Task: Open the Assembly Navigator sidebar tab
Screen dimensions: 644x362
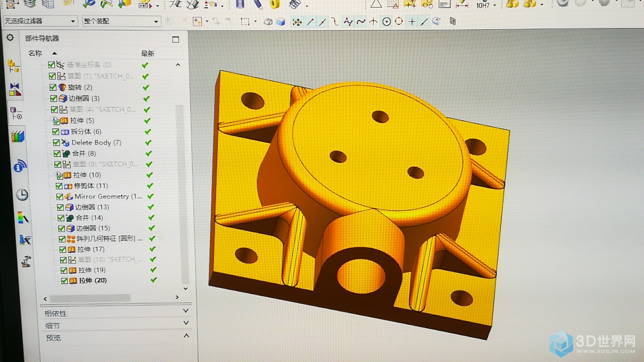Action: 14,66
